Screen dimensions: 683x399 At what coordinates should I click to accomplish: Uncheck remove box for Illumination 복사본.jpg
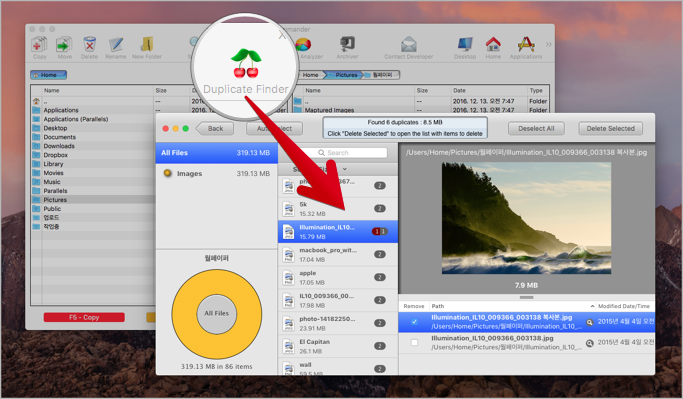pyautogui.click(x=414, y=322)
